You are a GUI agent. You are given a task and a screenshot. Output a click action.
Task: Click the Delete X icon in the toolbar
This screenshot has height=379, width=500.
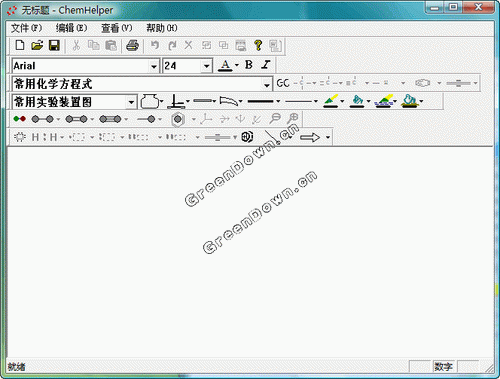tap(189, 45)
